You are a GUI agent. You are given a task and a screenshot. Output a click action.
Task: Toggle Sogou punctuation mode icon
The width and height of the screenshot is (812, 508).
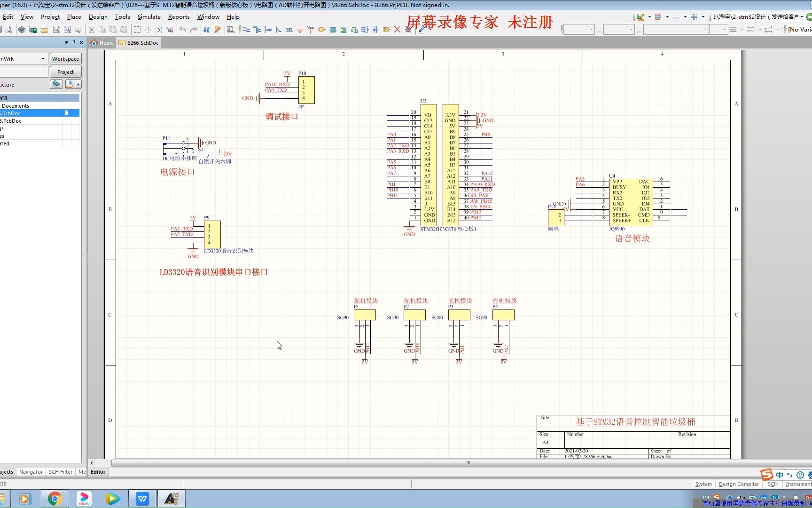(x=789, y=475)
